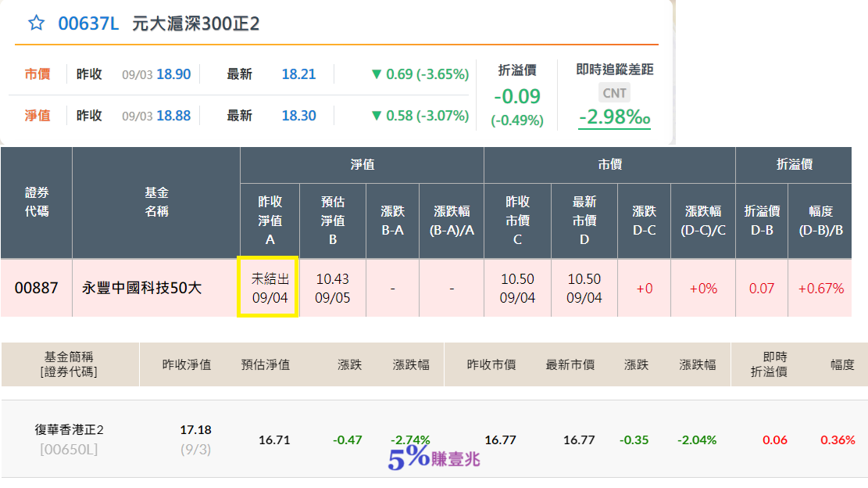
Task: Click the 漲跌 B-A column header
Action: (392, 221)
